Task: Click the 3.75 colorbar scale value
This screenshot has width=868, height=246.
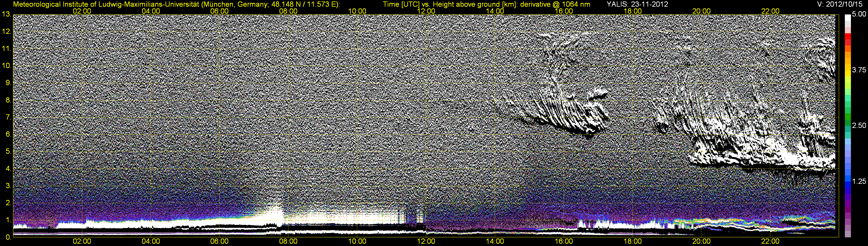Action: pos(859,70)
